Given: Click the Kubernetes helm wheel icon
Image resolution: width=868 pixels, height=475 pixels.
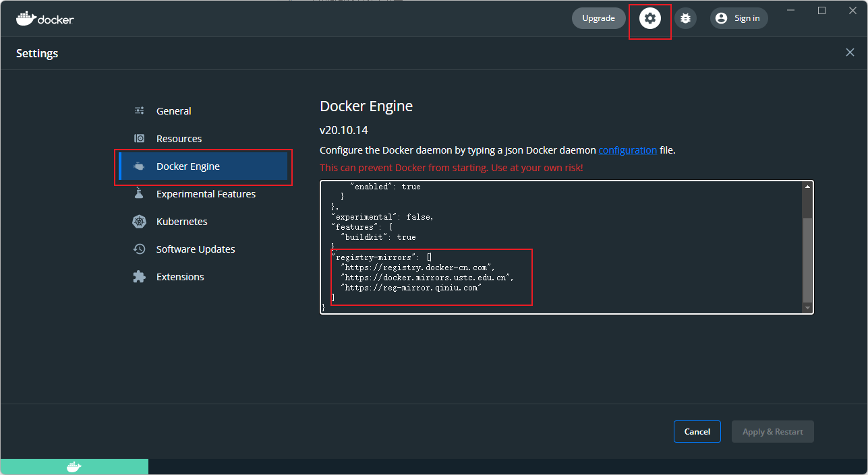Looking at the screenshot, I should [x=139, y=222].
